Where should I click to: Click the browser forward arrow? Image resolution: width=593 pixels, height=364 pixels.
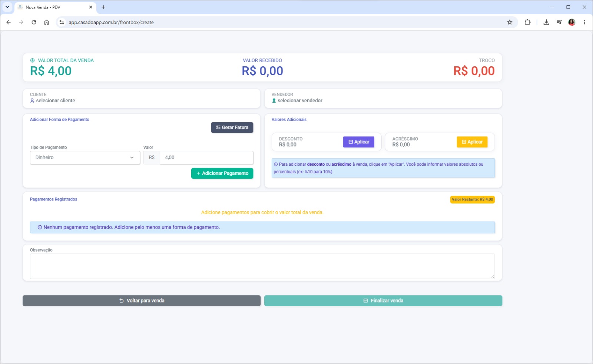pos(21,22)
